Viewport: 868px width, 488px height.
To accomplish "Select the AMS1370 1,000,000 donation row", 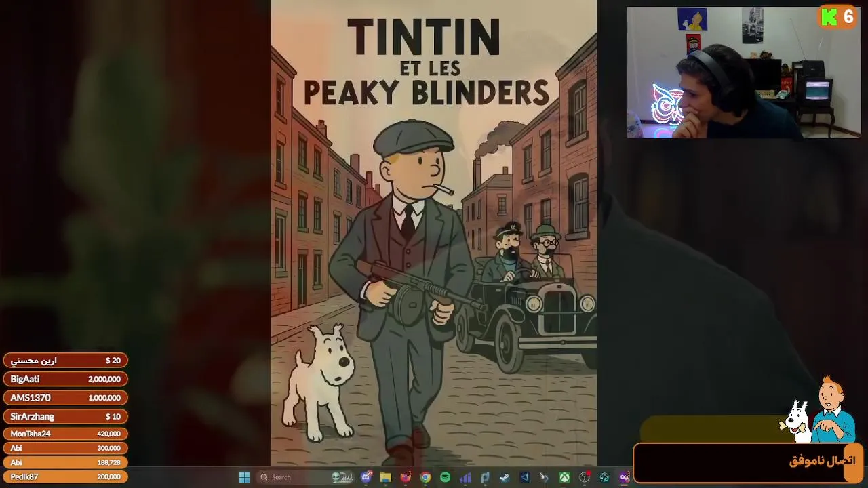I will click(65, 398).
